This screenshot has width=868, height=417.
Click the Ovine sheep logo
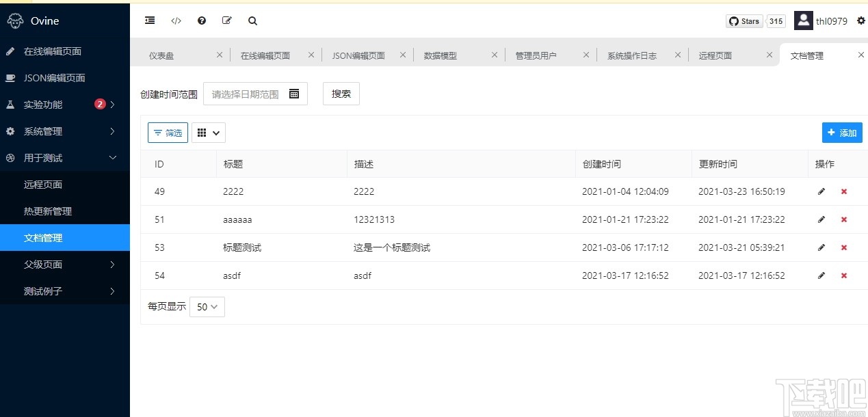point(16,21)
